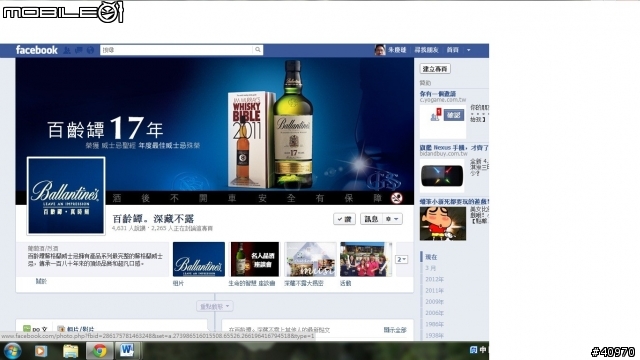The height and width of the screenshot is (360, 640).
Task: Open the account dropdown arrow in top bar
Action: click(x=469, y=50)
